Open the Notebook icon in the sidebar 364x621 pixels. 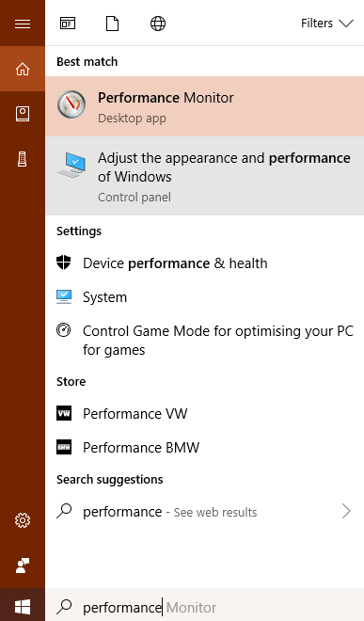point(23,114)
